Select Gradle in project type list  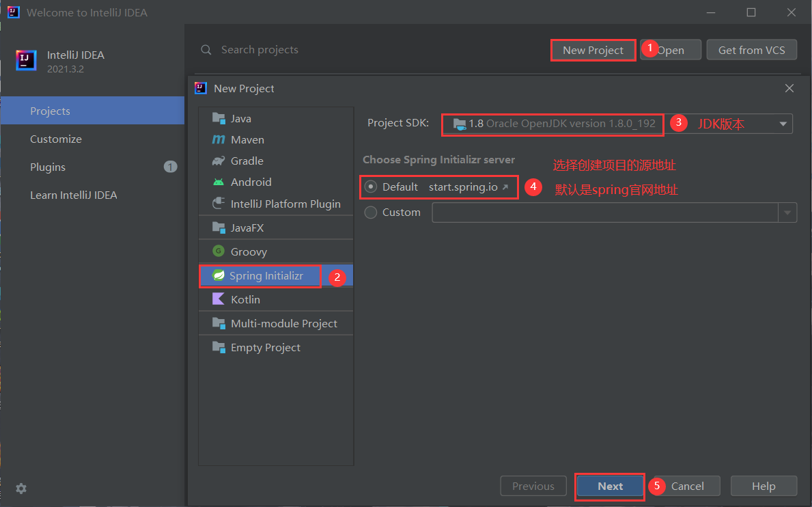pos(276,161)
